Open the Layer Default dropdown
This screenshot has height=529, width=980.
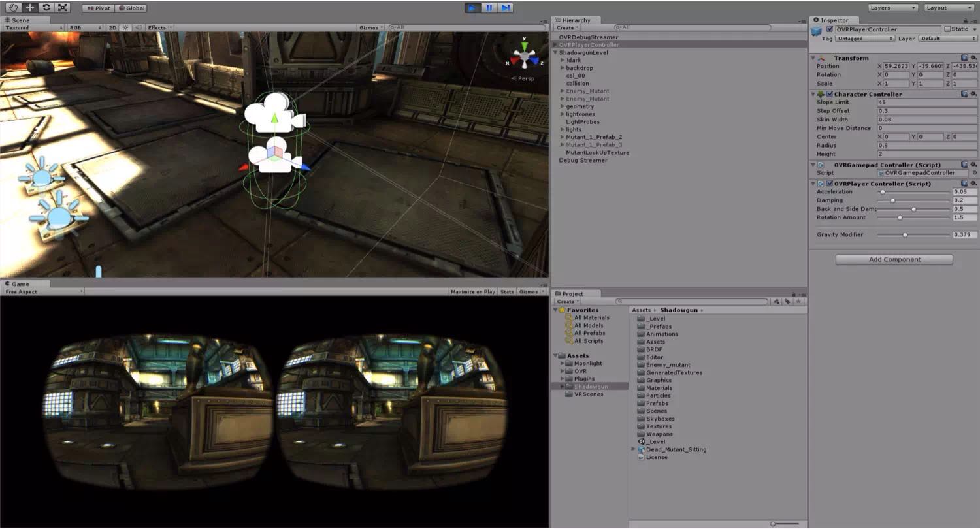(947, 39)
